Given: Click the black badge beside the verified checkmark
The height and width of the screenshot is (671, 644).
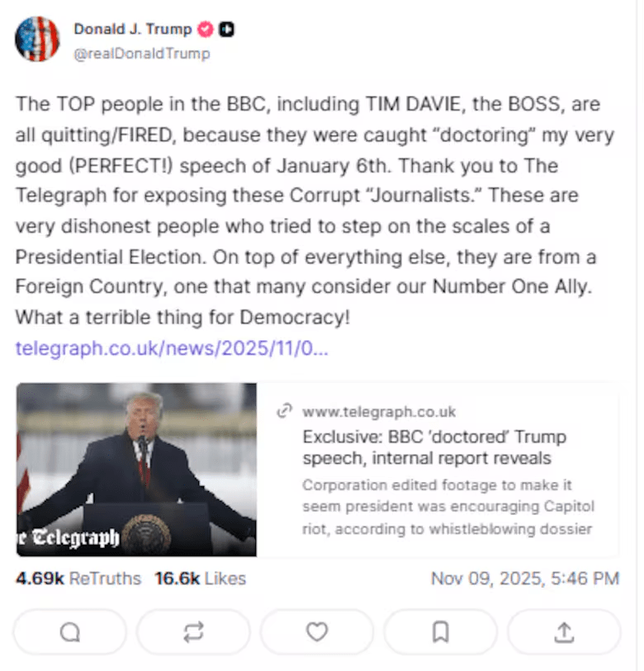Looking at the screenshot, I should click(226, 29).
